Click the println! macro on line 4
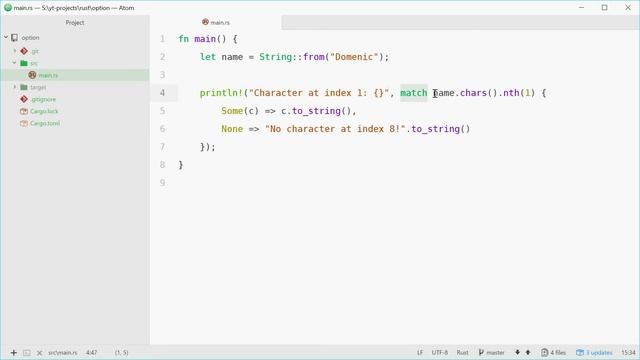640x360 pixels. tap(221, 93)
